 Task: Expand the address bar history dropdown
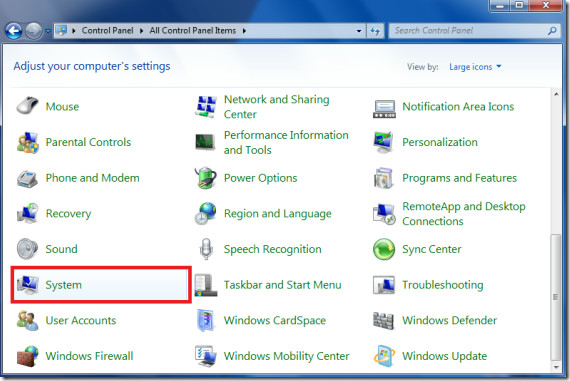(359, 31)
